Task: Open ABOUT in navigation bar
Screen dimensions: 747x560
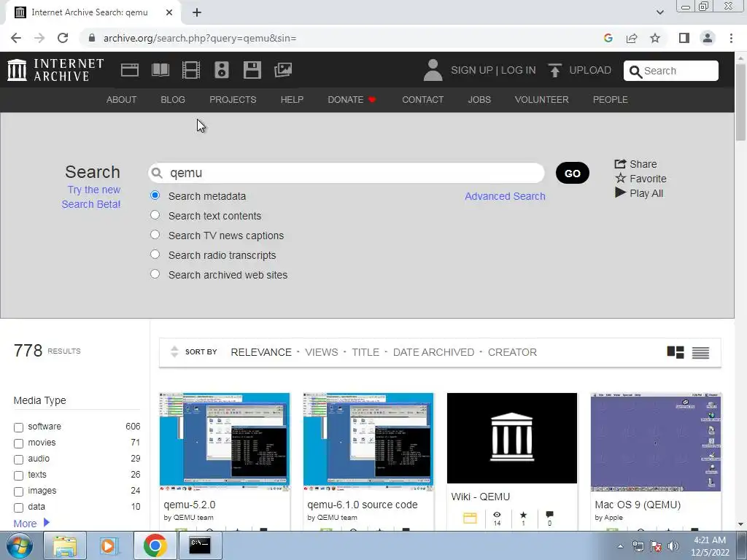Action: (122, 99)
